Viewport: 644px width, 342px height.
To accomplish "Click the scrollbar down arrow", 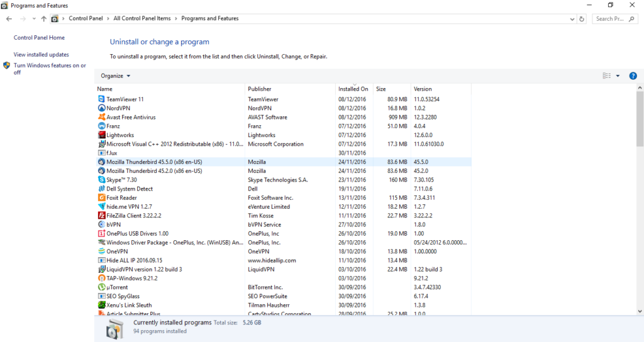I will [640, 311].
